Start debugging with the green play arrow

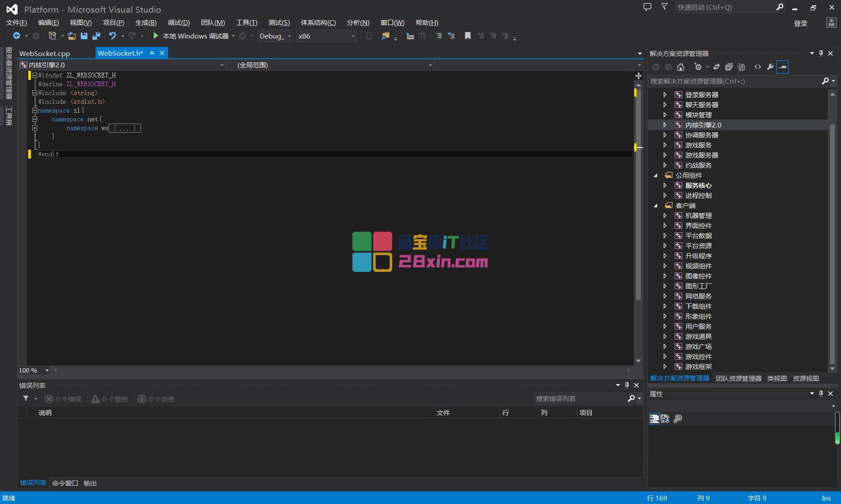point(155,36)
